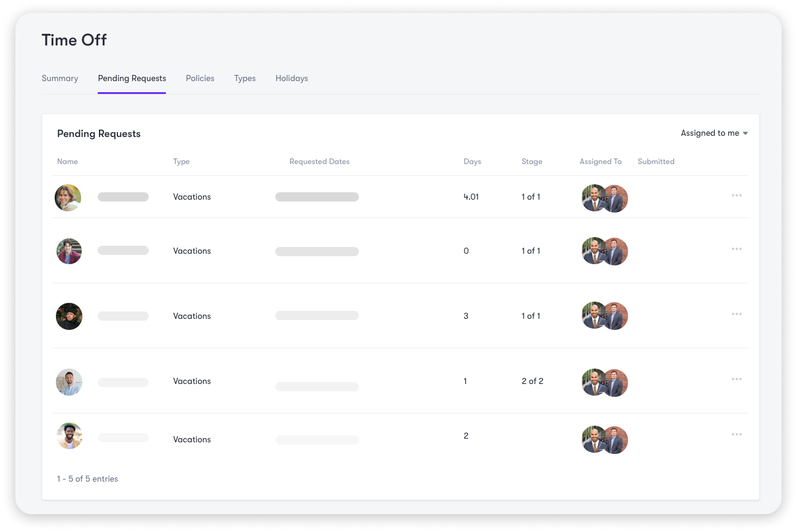Click the 2 of 2 stage indicator
Screen dimensions: 797x532
(532, 381)
